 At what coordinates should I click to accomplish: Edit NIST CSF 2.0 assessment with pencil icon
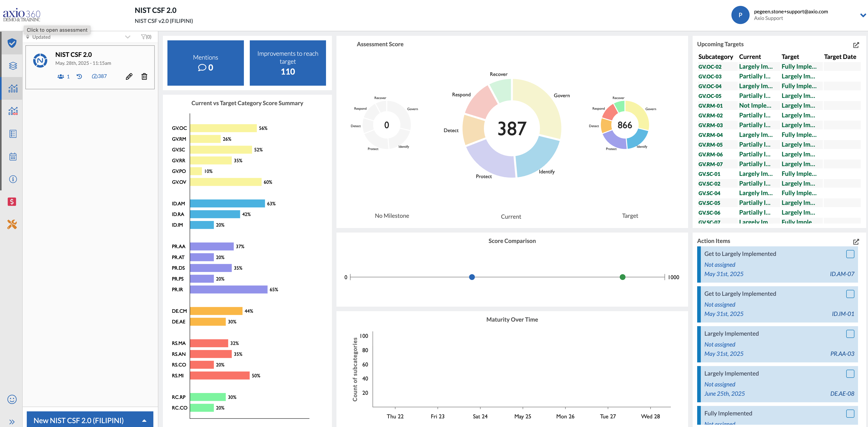129,76
